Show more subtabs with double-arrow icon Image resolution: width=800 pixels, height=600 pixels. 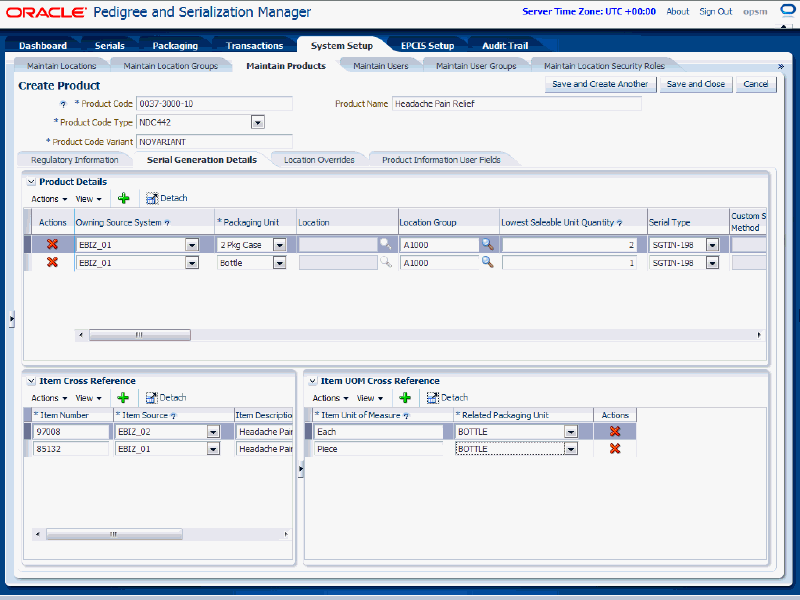point(781,66)
